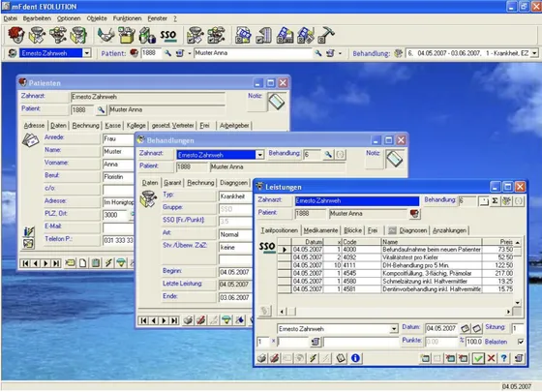Click the calendar icon right of Datum field in Leistungen
The height and width of the screenshot is (392, 542).
(x=466, y=328)
